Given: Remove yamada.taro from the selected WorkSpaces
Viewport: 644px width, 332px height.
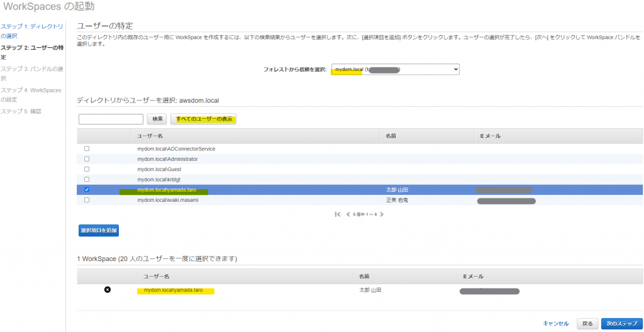Looking at the screenshot, I should point(107,289).
